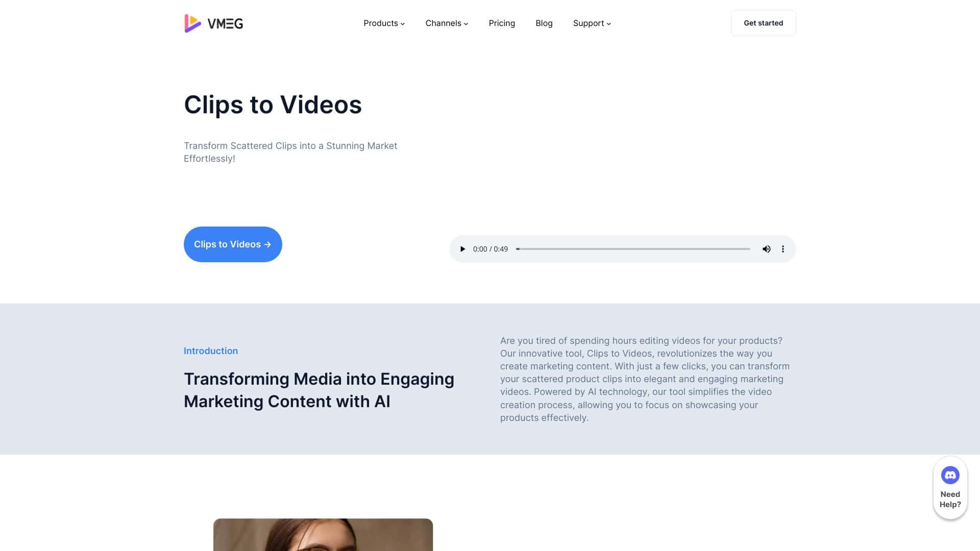Screen dimensions: 980x551
Task: Expand the Products dropdown menu
Action: click(383, 23)
